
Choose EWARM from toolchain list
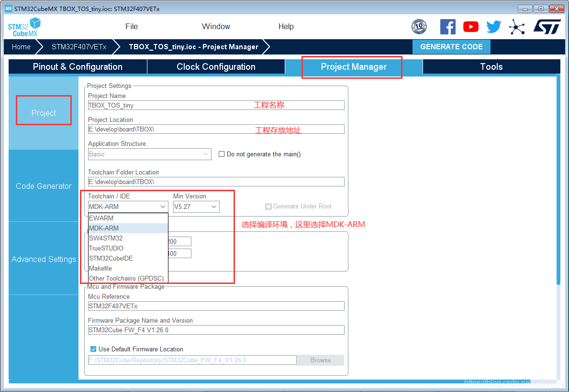[x=128, y=218]
